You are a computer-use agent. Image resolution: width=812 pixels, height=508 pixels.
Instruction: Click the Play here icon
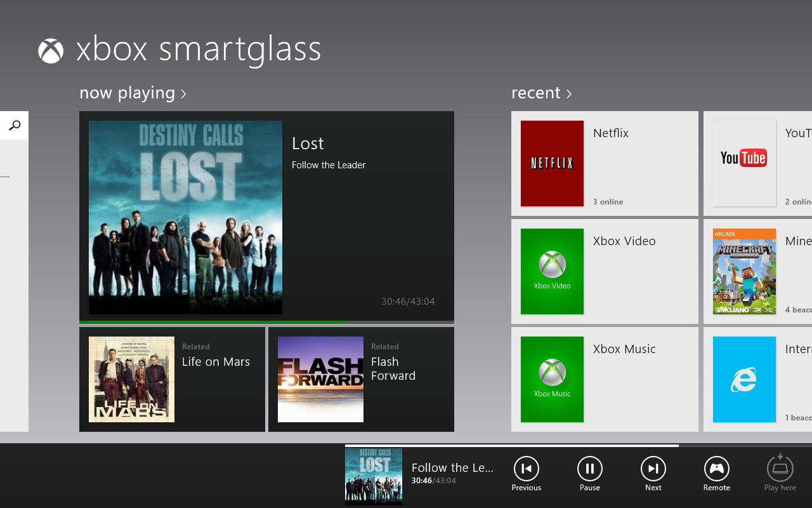780,470
